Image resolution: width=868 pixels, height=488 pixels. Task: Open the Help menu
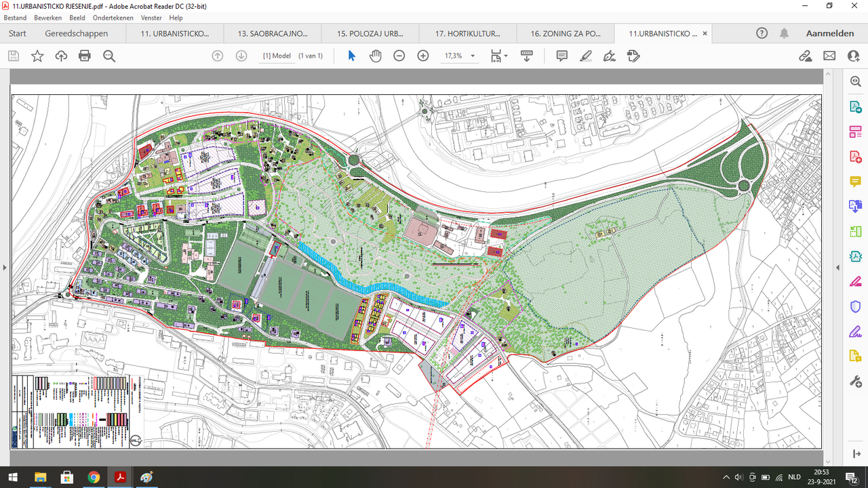pyautogui.click(x=176, y=18)
